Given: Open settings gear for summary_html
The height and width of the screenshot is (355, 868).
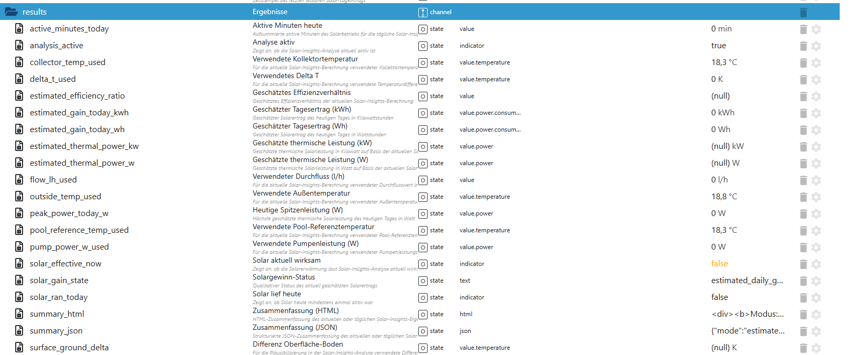Looking at the screenshot, I should click(x=816, y=315).
